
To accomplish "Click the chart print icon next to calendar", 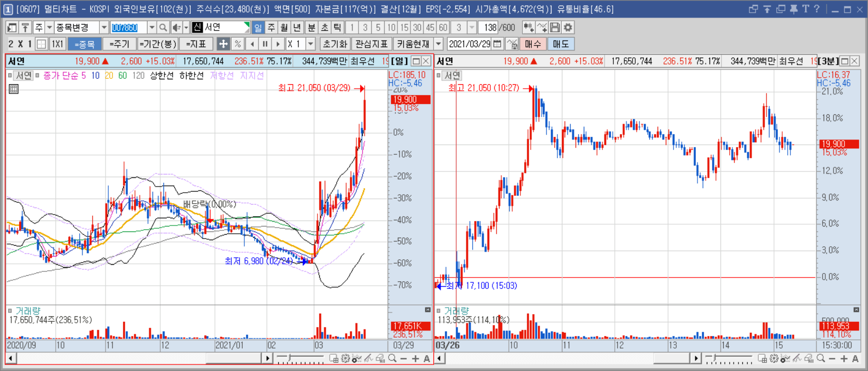I will click(x=512, y=44).
